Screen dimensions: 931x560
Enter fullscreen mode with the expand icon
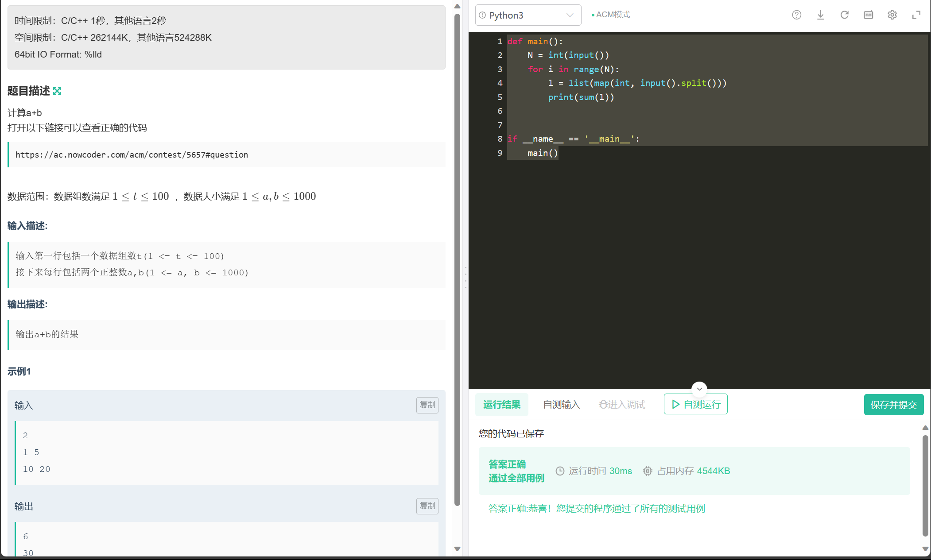916,15
